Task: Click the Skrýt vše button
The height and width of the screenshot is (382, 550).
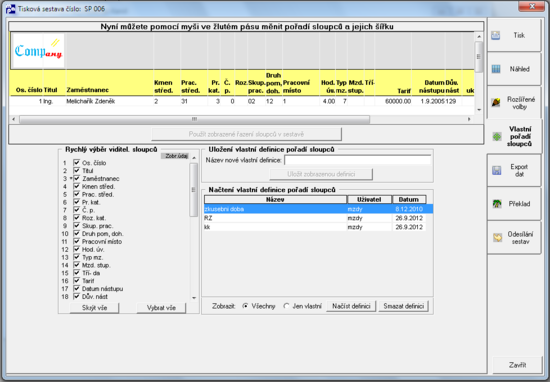Action: [94, 308]
